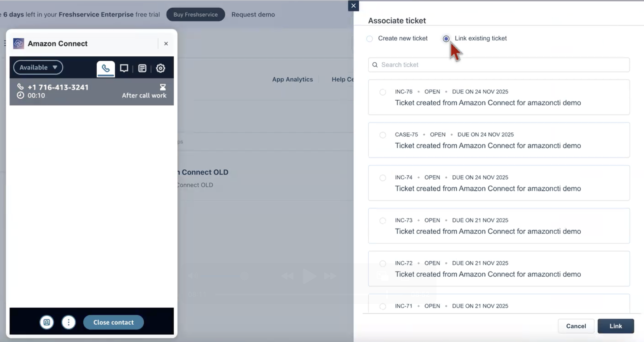Click the Close contact button
644x342 pixels.
click(x=113, y=322)
